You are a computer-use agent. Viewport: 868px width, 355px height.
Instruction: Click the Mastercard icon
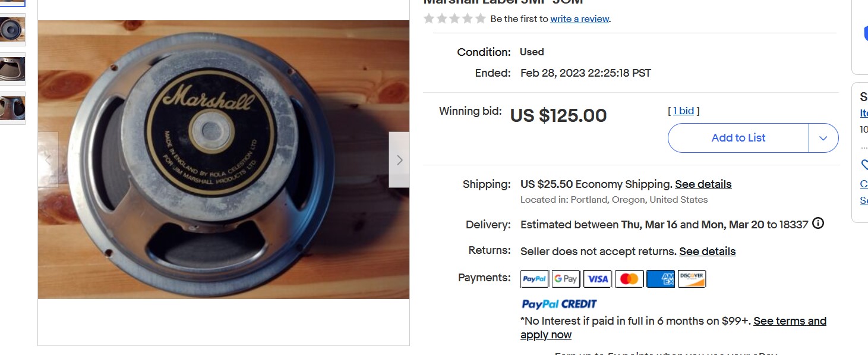[x=629, y=278]
